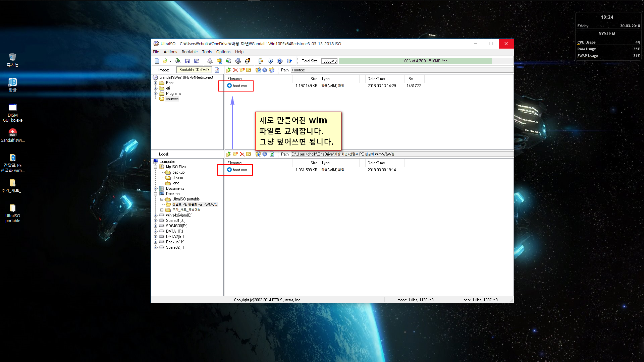Click New Folder icon in Image pane toolbar
Image resolution: width=644 pixels, height=362 pixels.
242,70
